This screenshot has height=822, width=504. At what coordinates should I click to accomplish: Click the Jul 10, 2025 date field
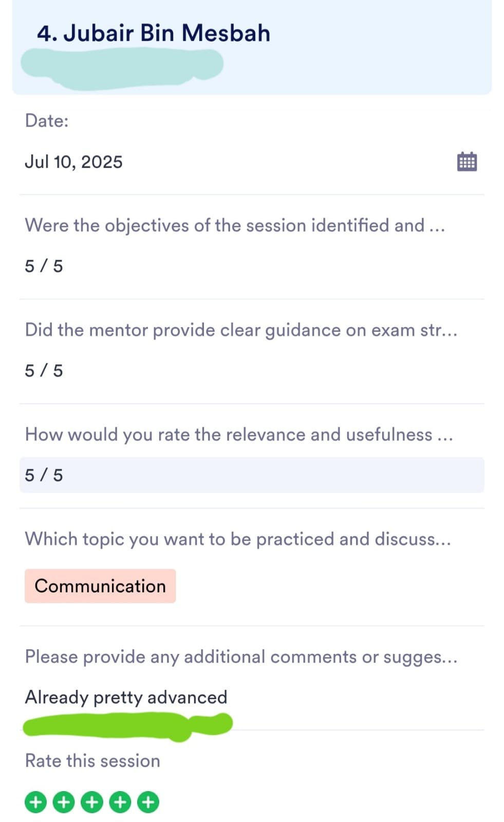coord(74,162)
